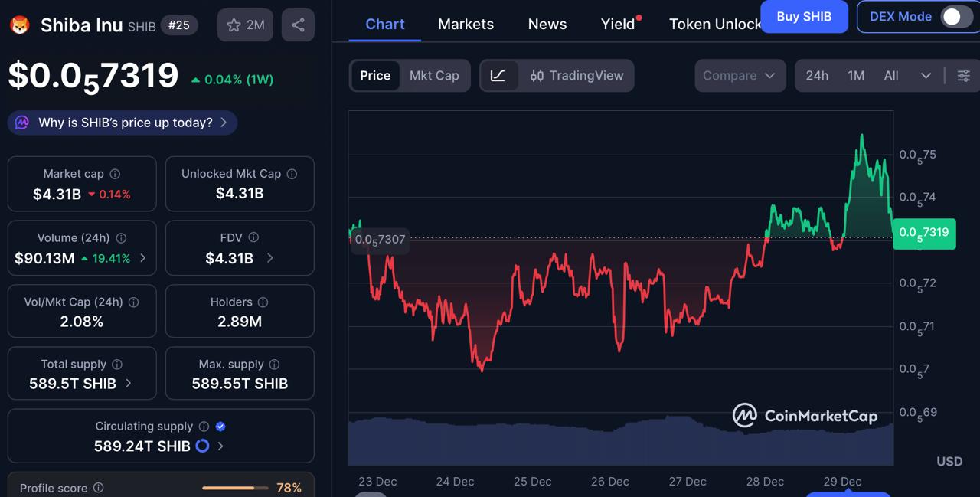Select the Price chart toggle

click(x=375, y=75)
